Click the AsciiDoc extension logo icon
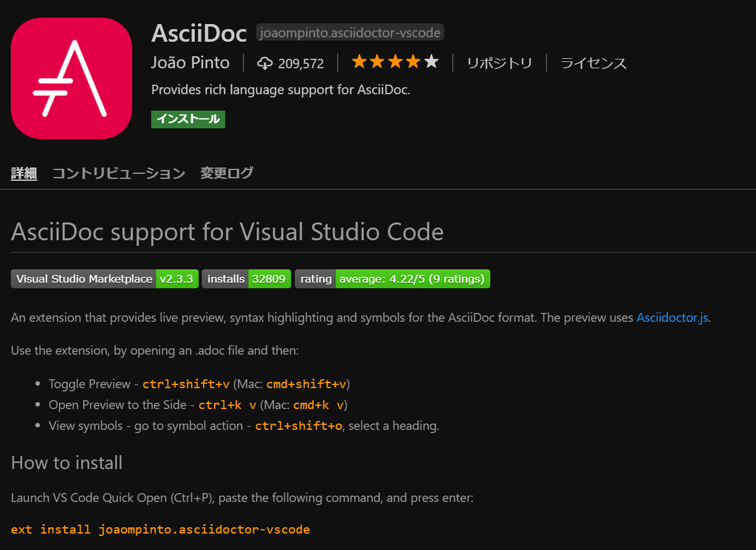Image resolution: width=756 pixels, height=550 pixels. [x=71, y=78]
